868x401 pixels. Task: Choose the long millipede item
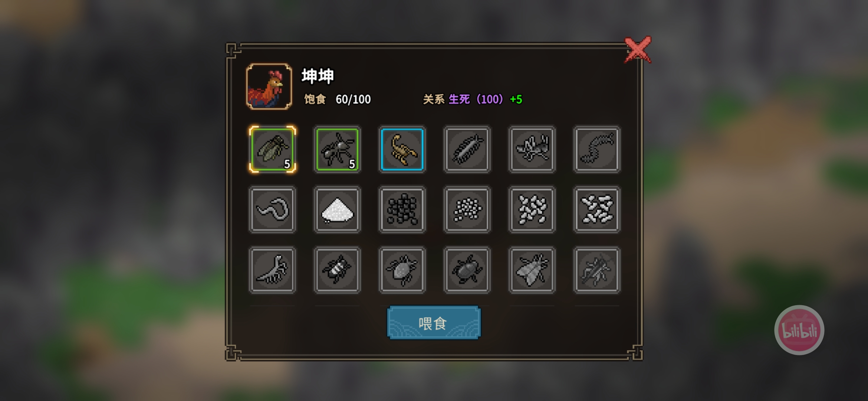tap(596, 149)
